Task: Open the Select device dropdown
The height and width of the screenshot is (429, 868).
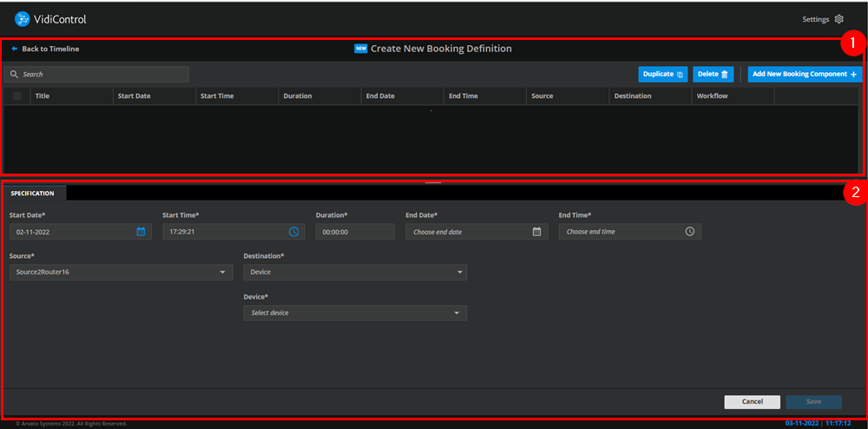Action: pyautogui.click(x=457, y=313)
